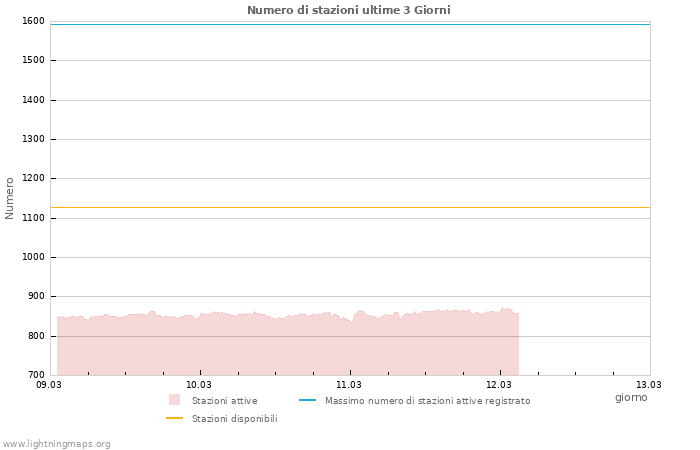Click the 10.03 date tick label
700x450 pixels.
[x=199, y=384]
